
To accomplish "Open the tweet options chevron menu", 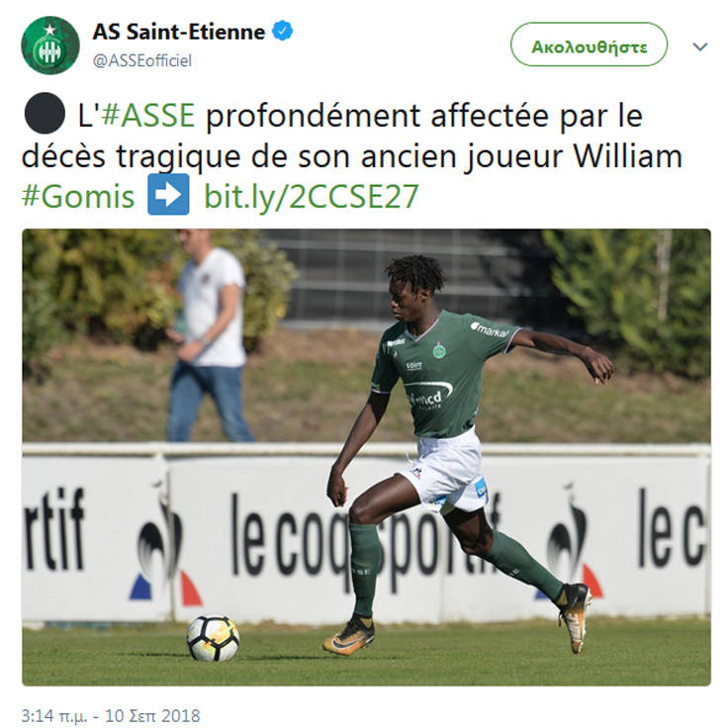I will click(x=699, y=46).
